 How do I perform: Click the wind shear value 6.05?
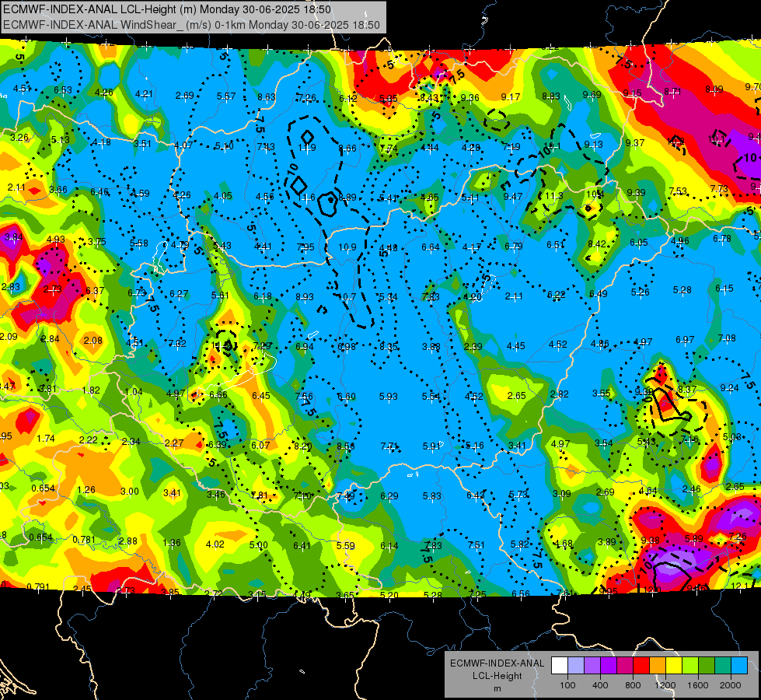click(639, 243)
